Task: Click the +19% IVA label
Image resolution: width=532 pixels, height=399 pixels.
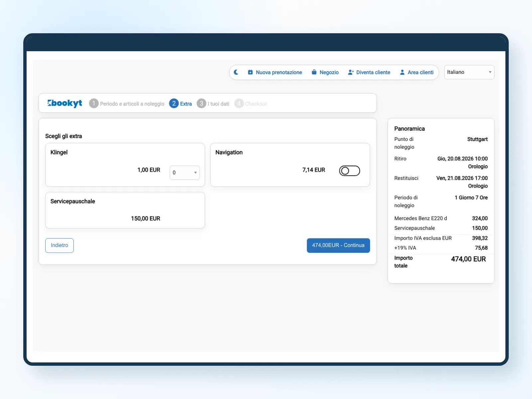Action: click(405, 248)
